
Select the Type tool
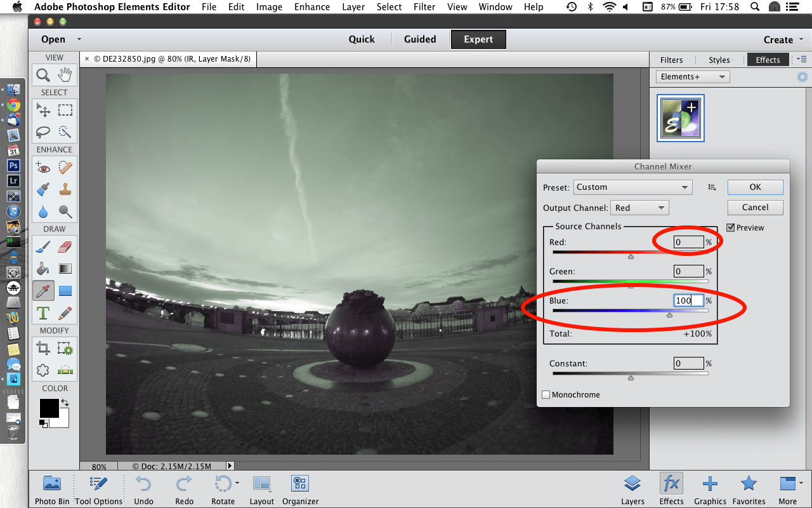(x=43, y=312)
